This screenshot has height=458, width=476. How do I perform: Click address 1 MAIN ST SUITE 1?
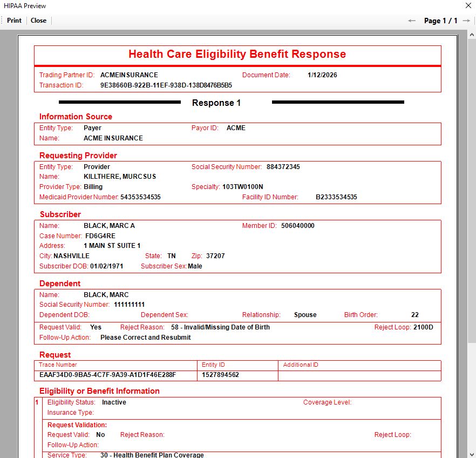pyautogui.click(x=112, y=246)
